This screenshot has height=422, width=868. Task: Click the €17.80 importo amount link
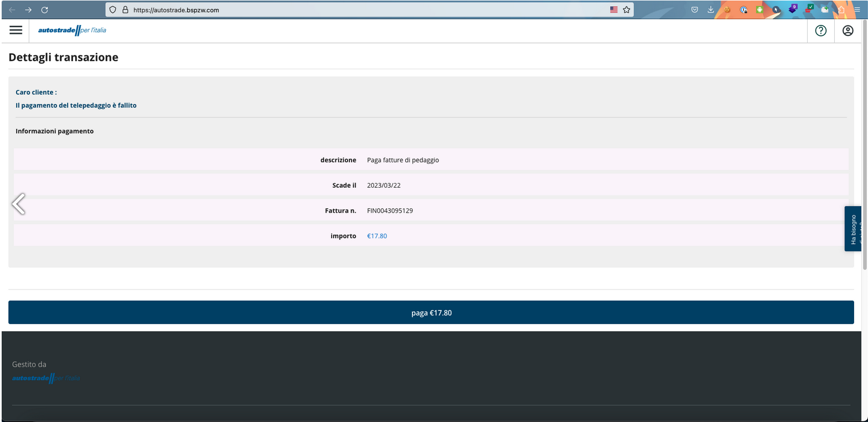click(x=377, y=236)
